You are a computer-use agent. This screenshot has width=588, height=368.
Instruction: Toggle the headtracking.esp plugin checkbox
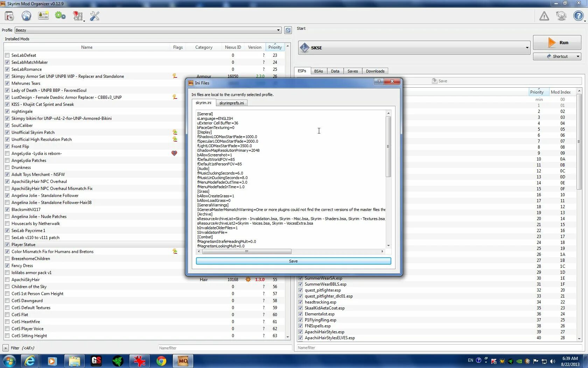[x=300, y=302]
